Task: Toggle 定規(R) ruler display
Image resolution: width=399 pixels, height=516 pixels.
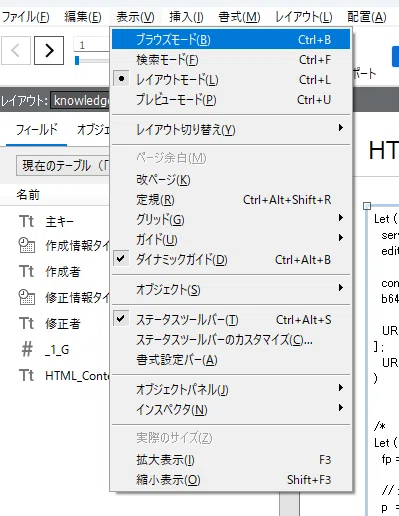Action: [x=231, y=200]
